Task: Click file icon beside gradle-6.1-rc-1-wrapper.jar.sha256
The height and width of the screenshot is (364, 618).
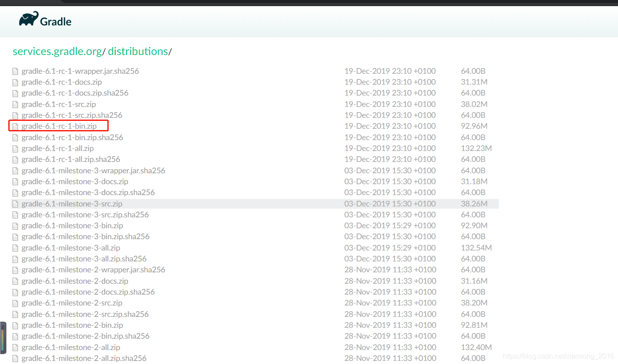Action: pyautogui.click(x=15, y=71)
